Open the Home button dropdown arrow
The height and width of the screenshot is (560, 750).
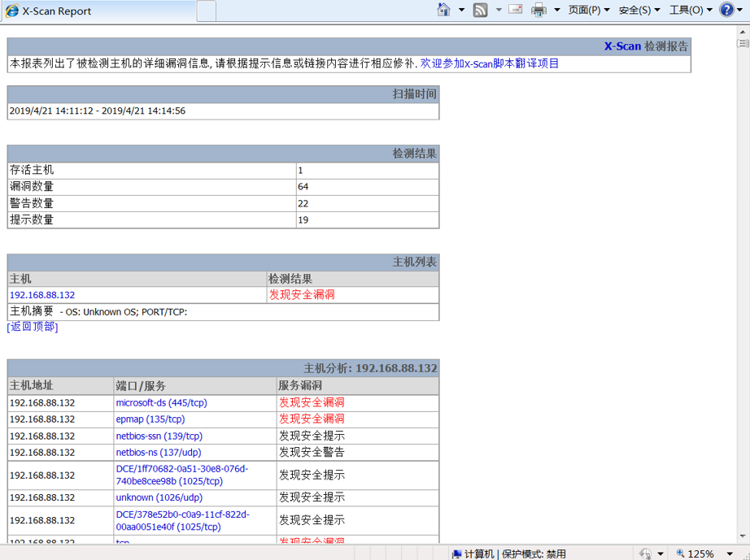coord(461,10)
